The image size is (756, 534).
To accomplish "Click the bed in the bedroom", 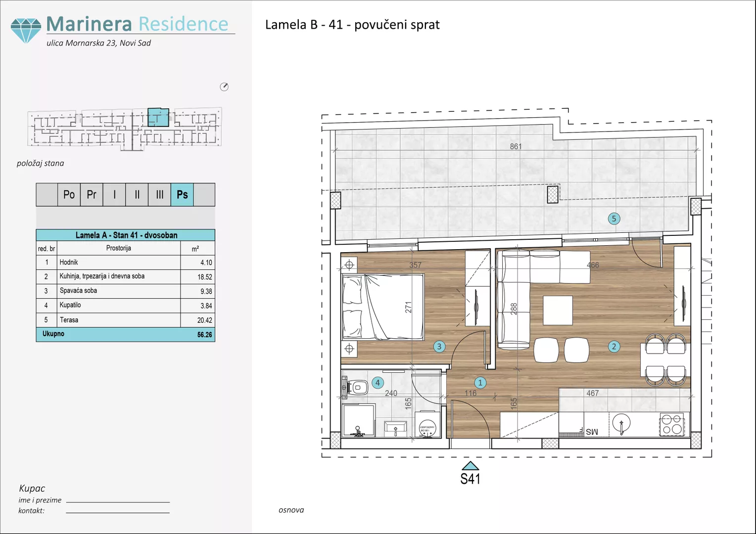I will click(383, 307).
